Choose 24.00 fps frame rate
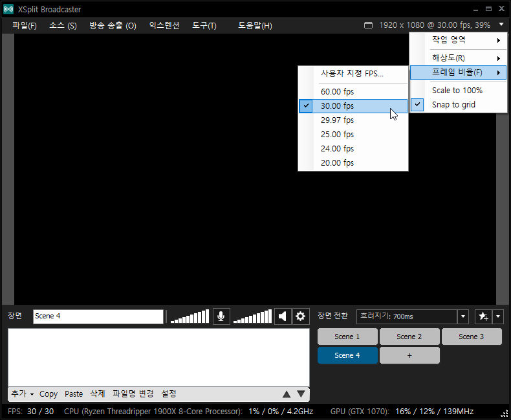The image size is (511, 420). pos(353,149)
